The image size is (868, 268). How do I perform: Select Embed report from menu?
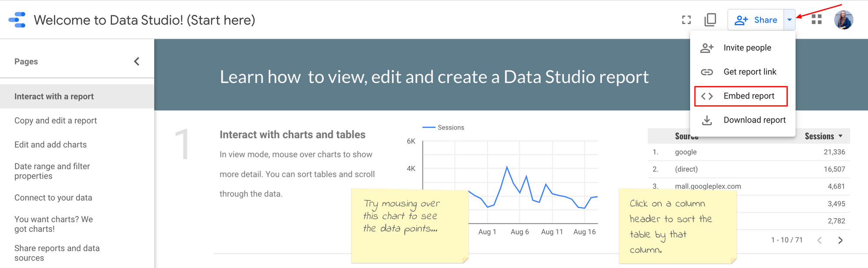(749, 96)
